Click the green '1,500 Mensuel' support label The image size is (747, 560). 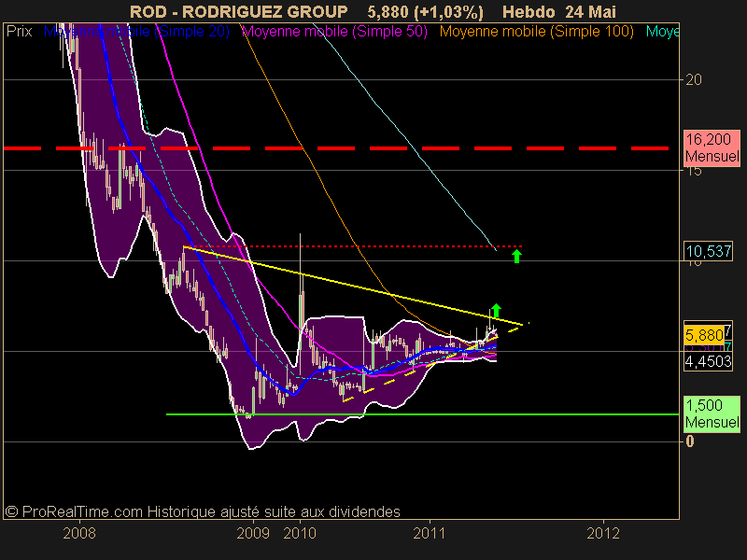[712, 413]
